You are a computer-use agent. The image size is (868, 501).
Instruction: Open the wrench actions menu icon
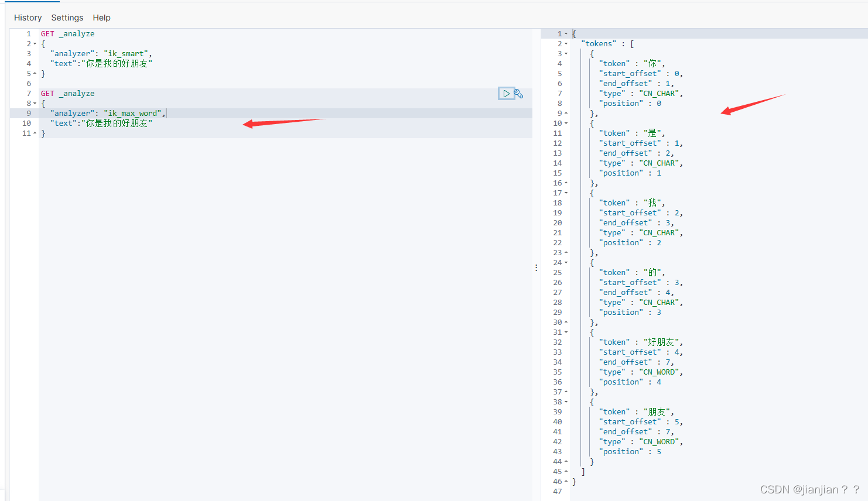pyautogui.click(x=519, y=94)
